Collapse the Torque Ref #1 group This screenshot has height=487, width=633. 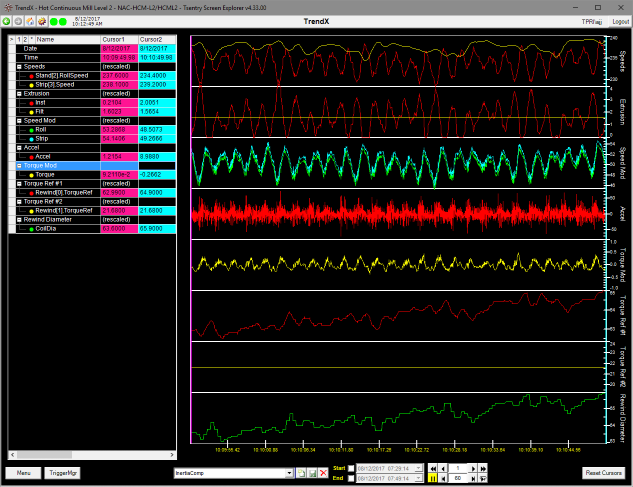pyautogui.click(x=19, y=184)
